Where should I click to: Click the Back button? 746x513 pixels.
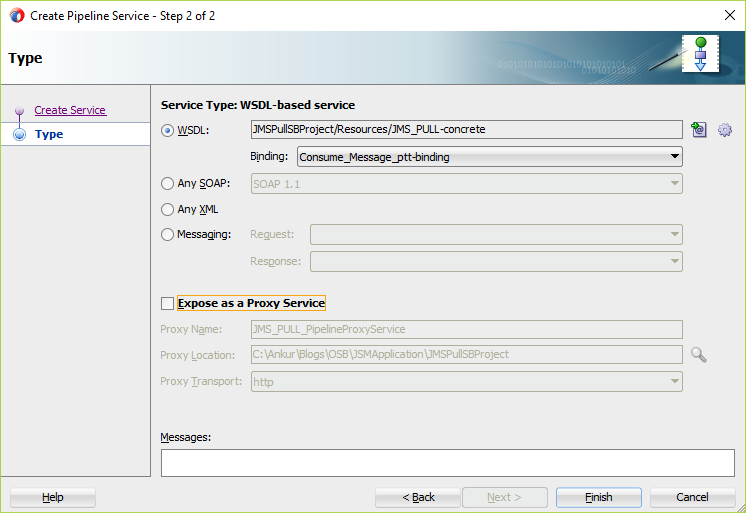[418, 497]
